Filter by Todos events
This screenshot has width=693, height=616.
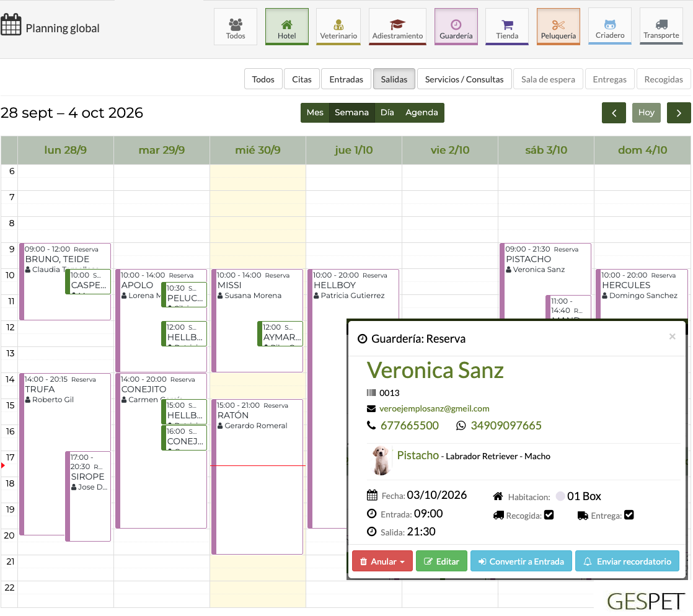(263, 79)
